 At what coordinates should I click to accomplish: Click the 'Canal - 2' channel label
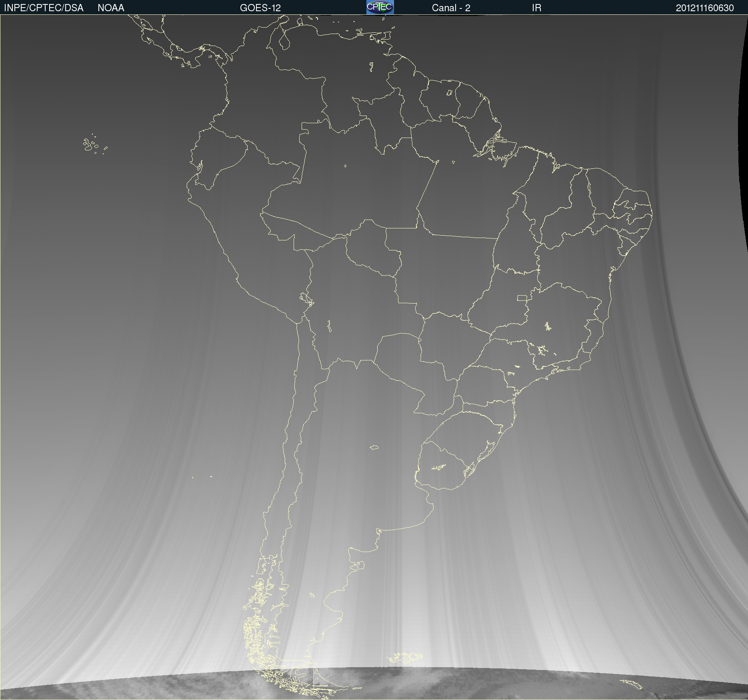pos(451,8)
